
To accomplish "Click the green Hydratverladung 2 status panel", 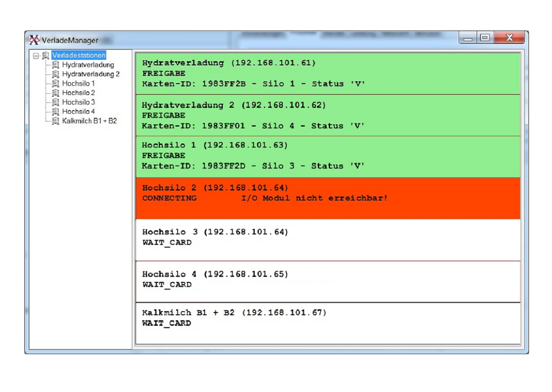I will 328,115.
